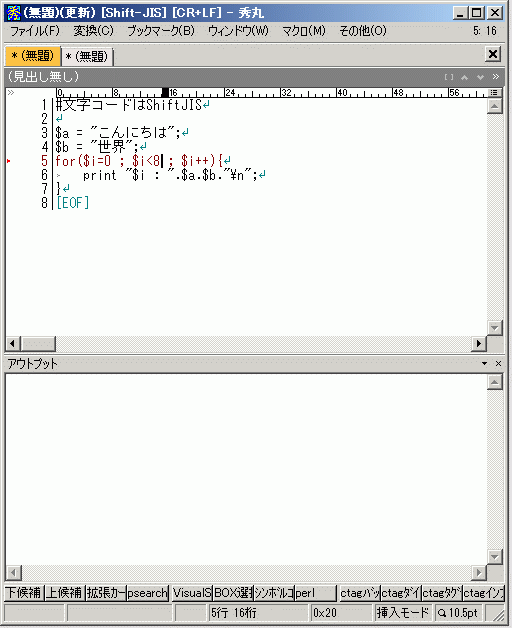Minimize the Hidemaru window

[460, 13]
